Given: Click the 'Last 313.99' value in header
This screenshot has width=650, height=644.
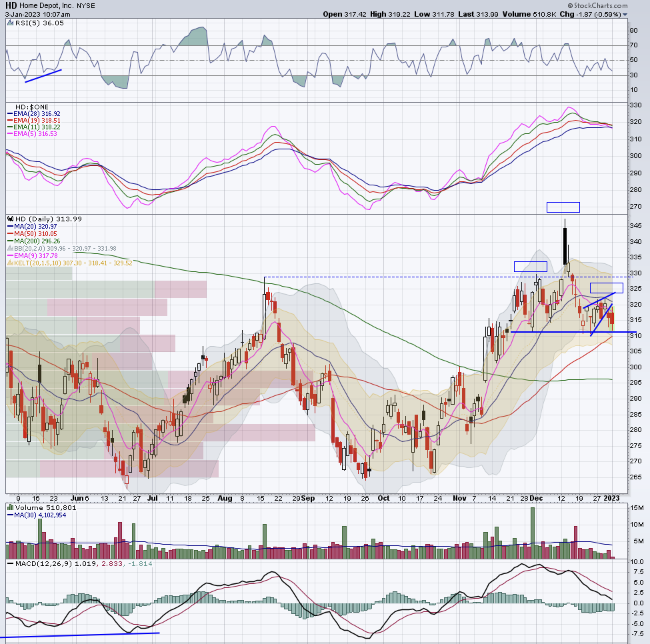Looking at the screenshot, I should 478,14.
